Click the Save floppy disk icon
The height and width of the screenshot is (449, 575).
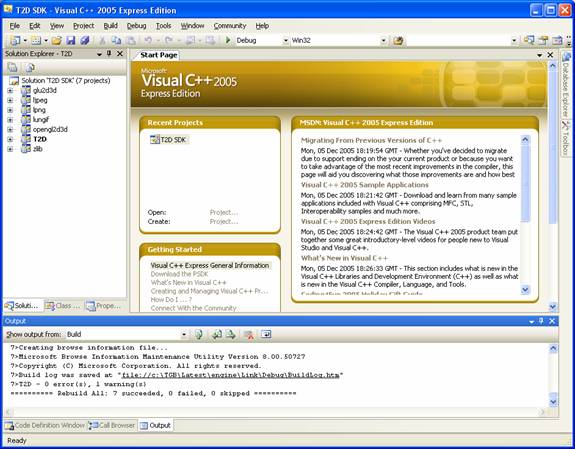click(70, 40)
